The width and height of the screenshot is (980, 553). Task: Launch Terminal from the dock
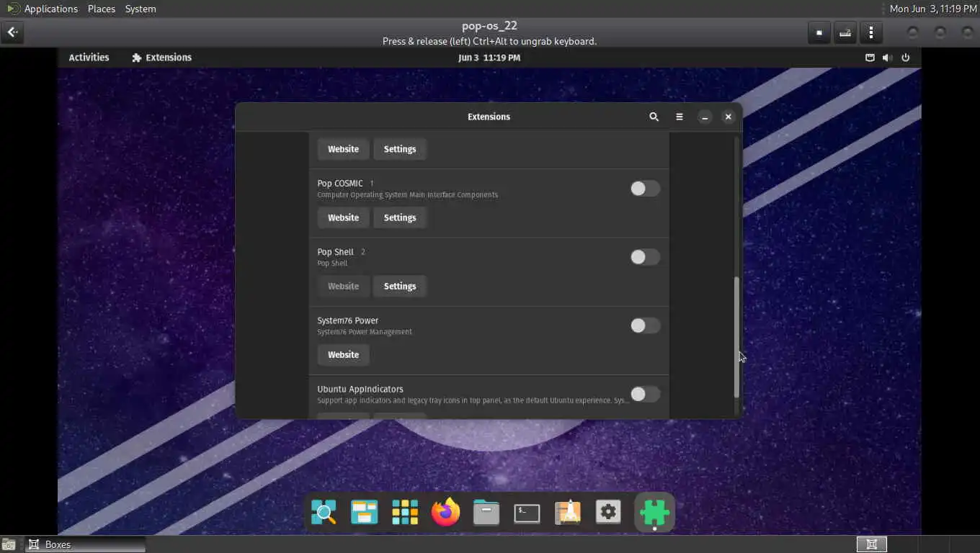(527, 513)
